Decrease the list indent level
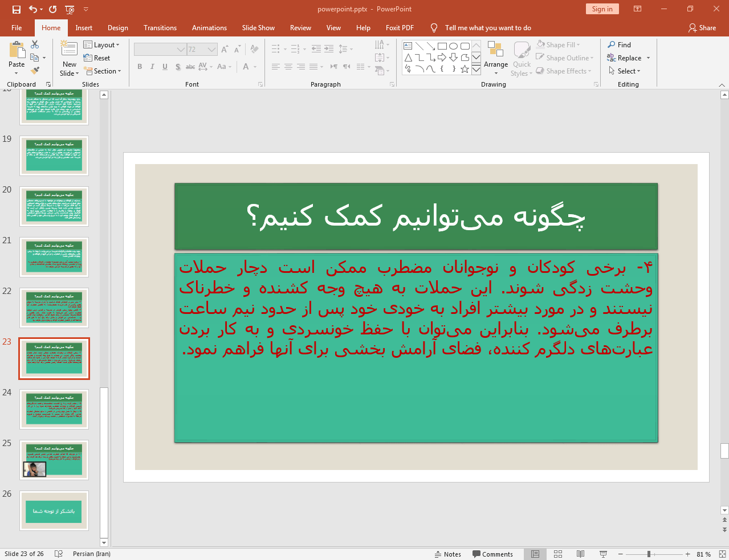The image size is (729, 560). pos(316,49)
